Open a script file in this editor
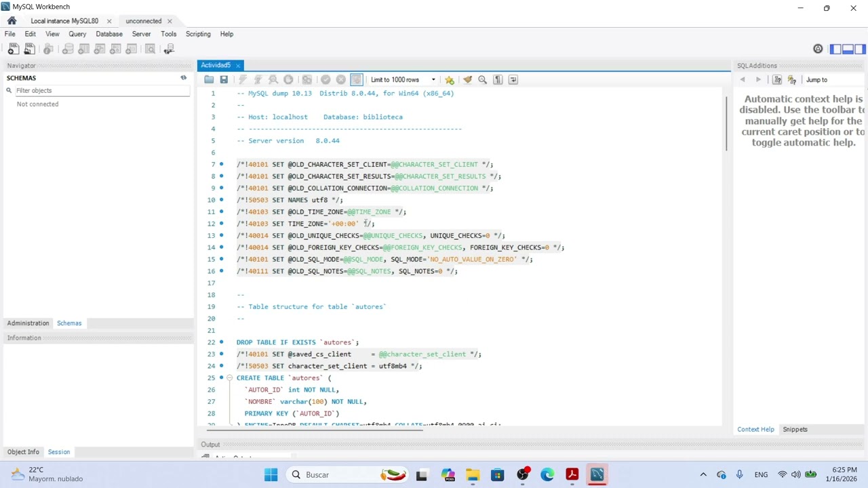 (209, 80)
